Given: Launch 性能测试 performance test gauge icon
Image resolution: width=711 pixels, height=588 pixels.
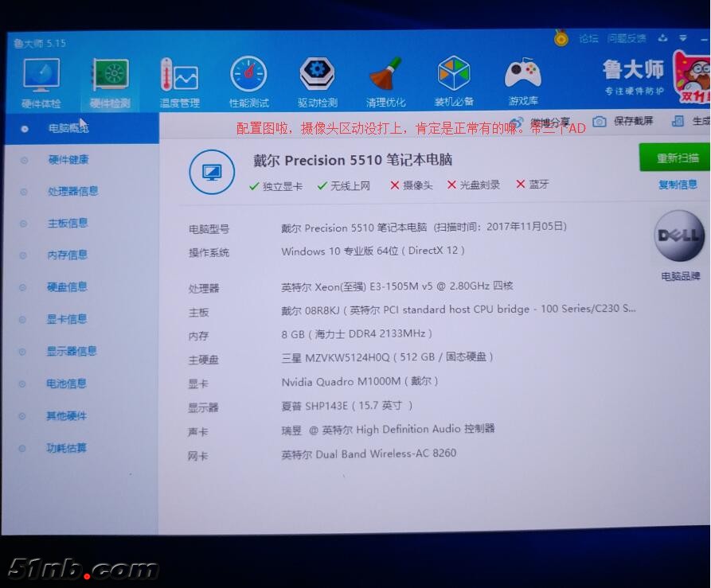Looking at the screenshot, I should (248, 74).
